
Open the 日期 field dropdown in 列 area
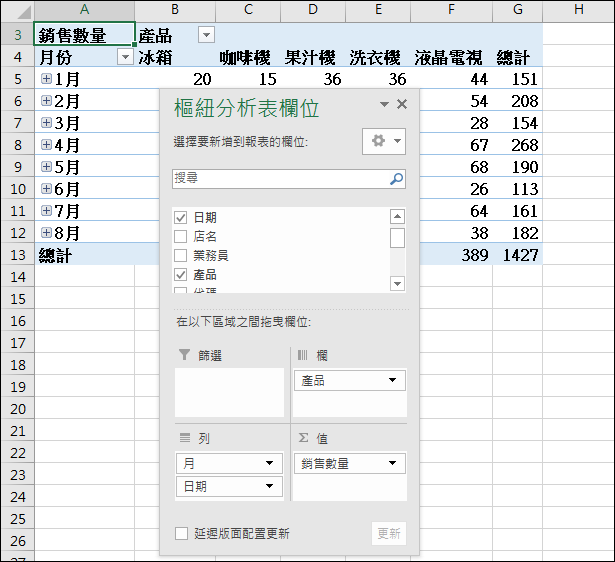(269, 486)
